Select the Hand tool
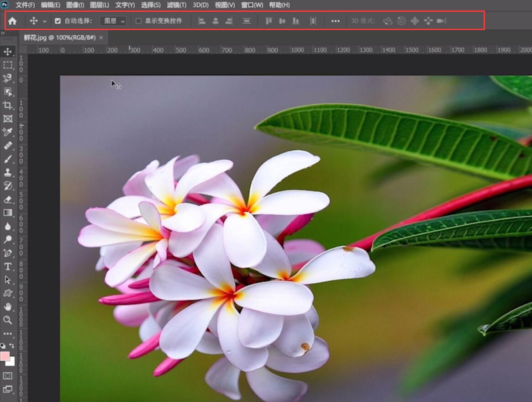 [7, 307]
